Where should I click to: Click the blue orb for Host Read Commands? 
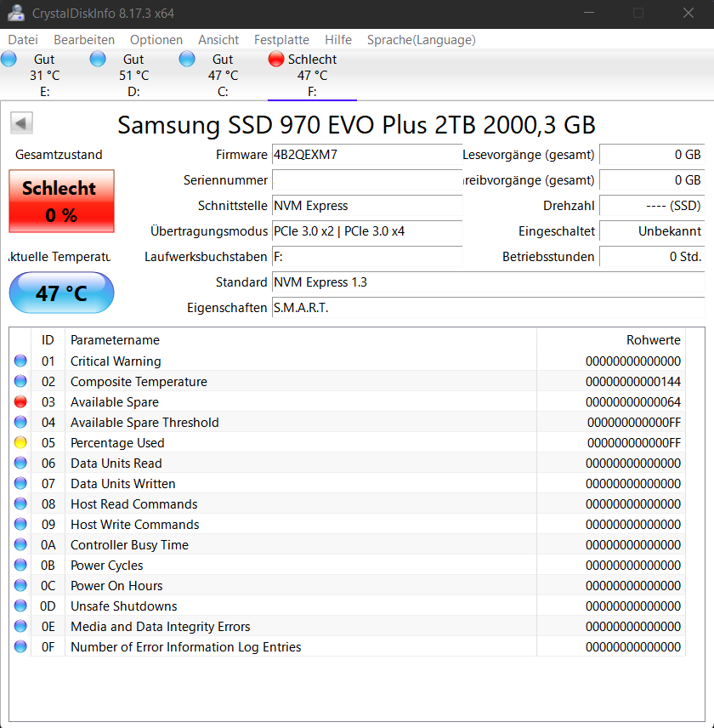pyautogui.click(x=20, y=503)
